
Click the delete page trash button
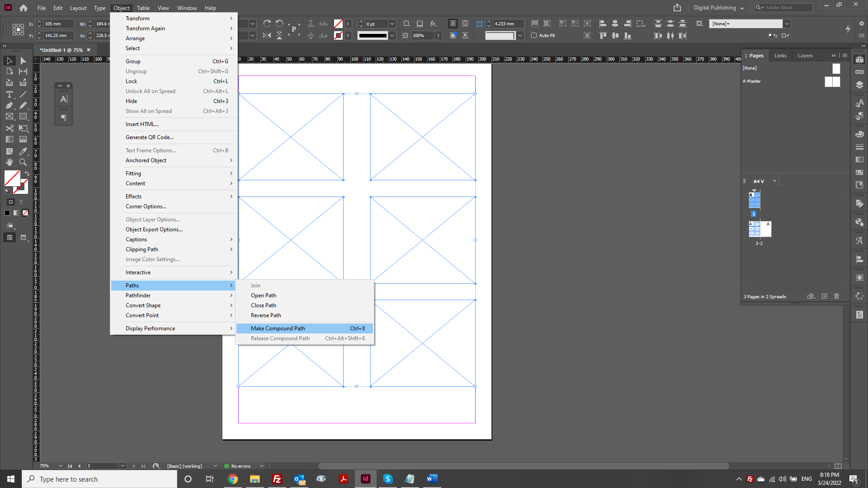(836, 296)
